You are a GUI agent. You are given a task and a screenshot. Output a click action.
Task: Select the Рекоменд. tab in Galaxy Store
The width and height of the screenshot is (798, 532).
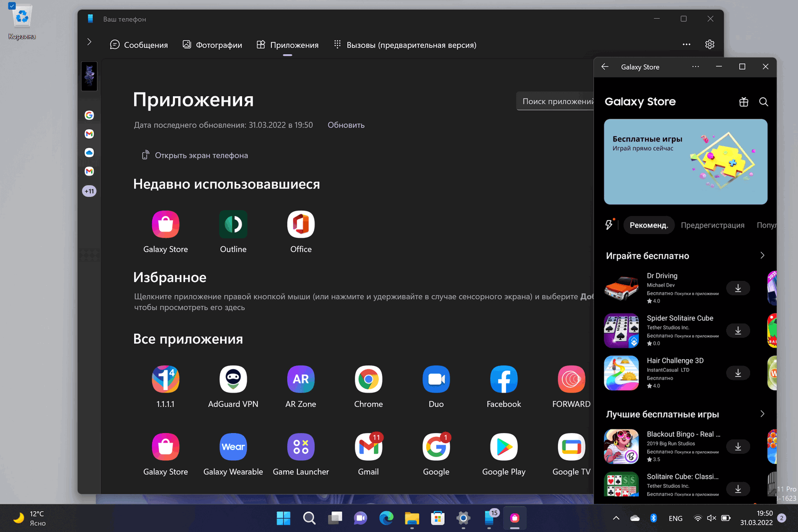click(649, 225)
